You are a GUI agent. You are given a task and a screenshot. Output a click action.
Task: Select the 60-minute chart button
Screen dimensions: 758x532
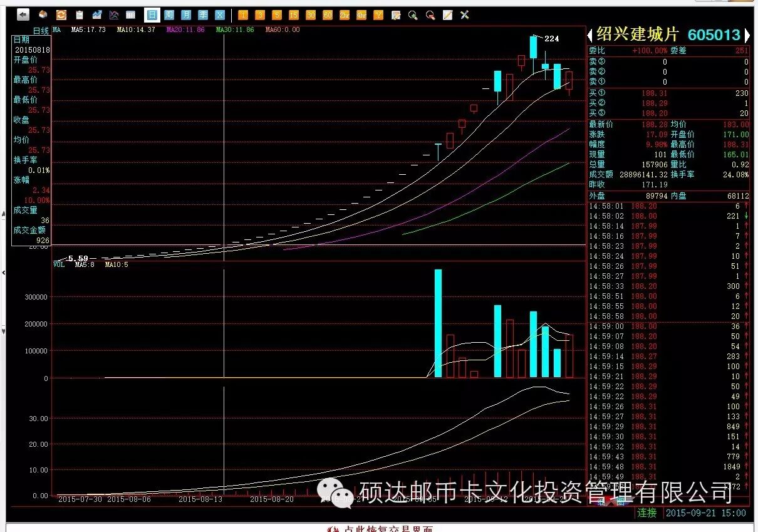328,14
